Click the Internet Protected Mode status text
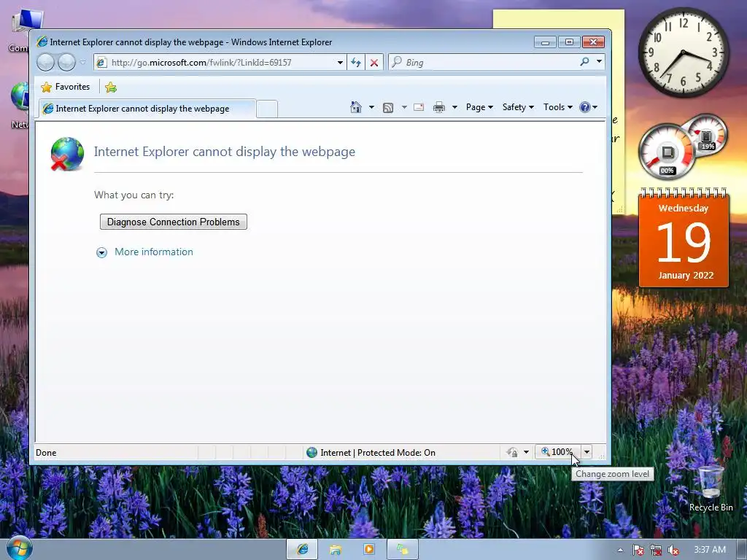This screenshot has height=560, width=747. (378, 453)
